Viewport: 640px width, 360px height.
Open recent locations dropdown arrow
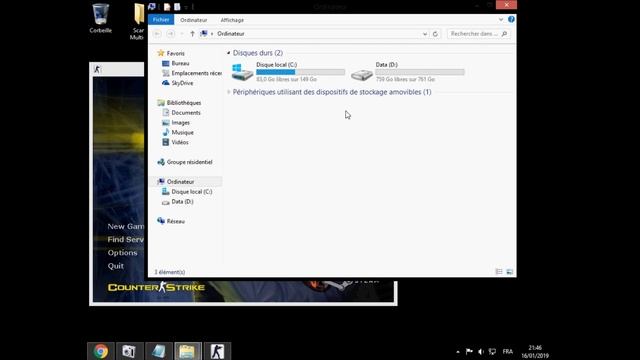click(182, 34)
